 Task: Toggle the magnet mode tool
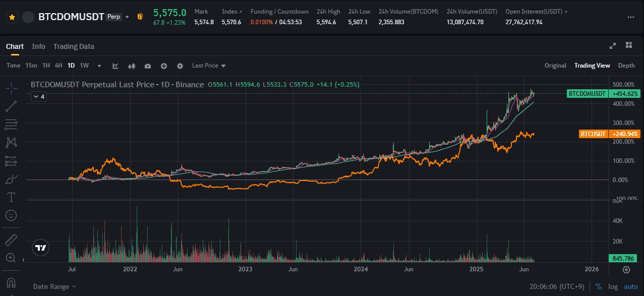[x=11, y=282]
